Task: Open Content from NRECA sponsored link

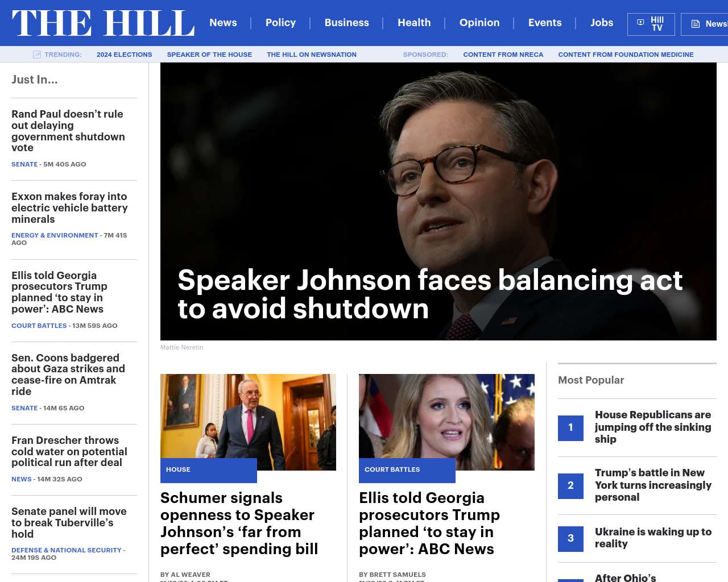Action: click(x=503, y=55)
